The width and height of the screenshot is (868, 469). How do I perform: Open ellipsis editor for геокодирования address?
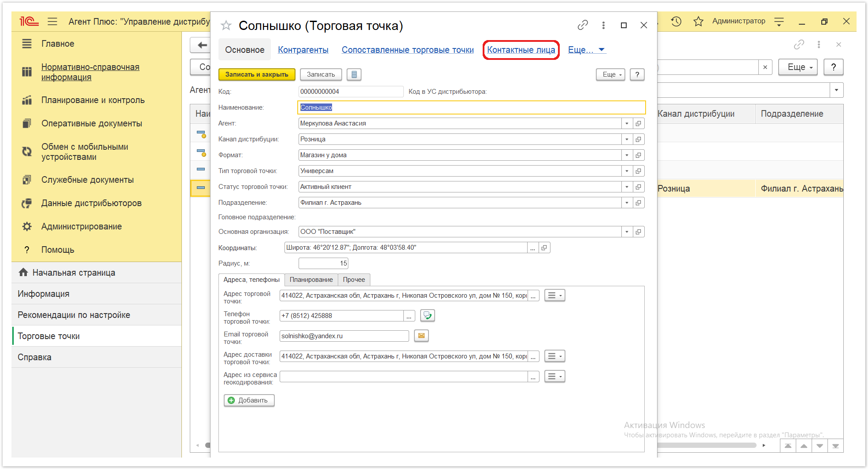pos(533,377)
